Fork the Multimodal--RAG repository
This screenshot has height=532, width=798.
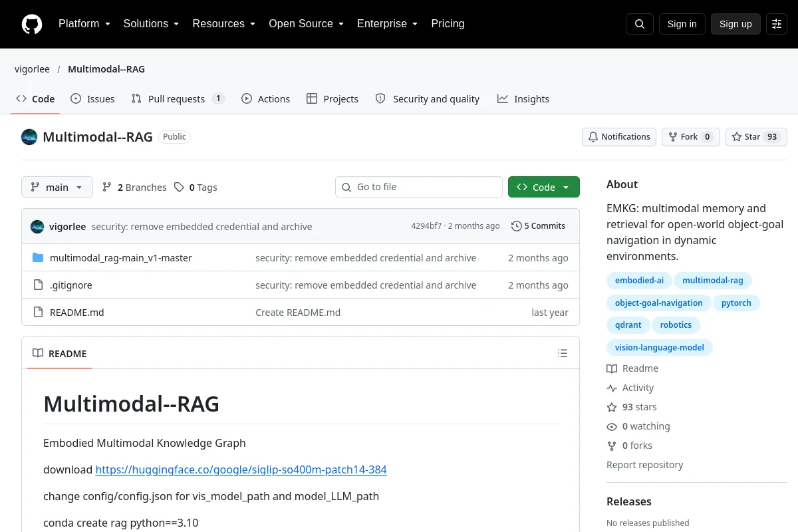pyautogui.click(x=690, y=137)
